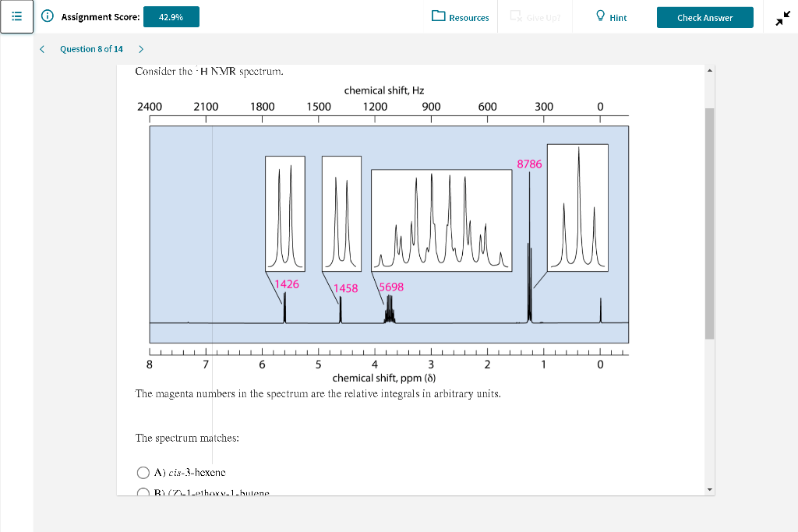Click the Assignment Score info icon
The image size is (798, 532).
(48, 16)
